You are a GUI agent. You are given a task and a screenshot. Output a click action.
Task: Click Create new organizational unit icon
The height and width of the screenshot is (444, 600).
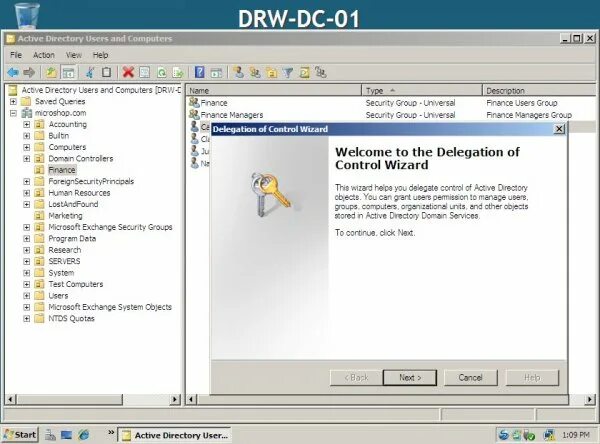[x=272, y=72]
